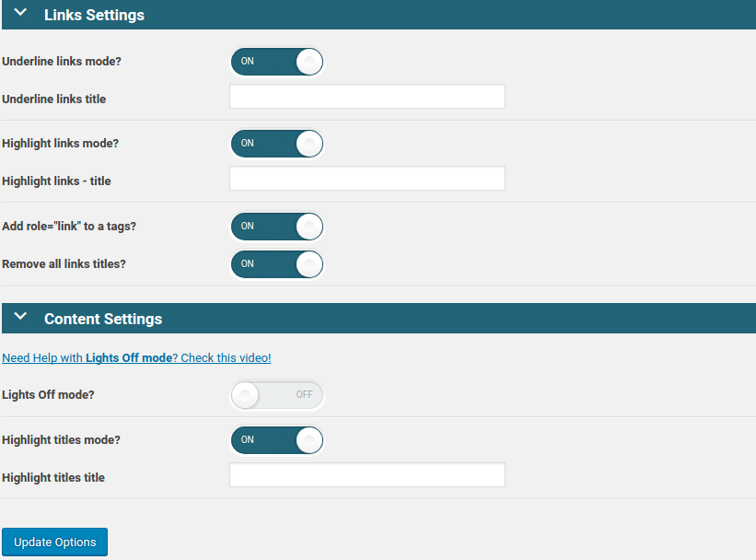
Task: Turn off Highlight titles mode switch
Action: (276, 440)
